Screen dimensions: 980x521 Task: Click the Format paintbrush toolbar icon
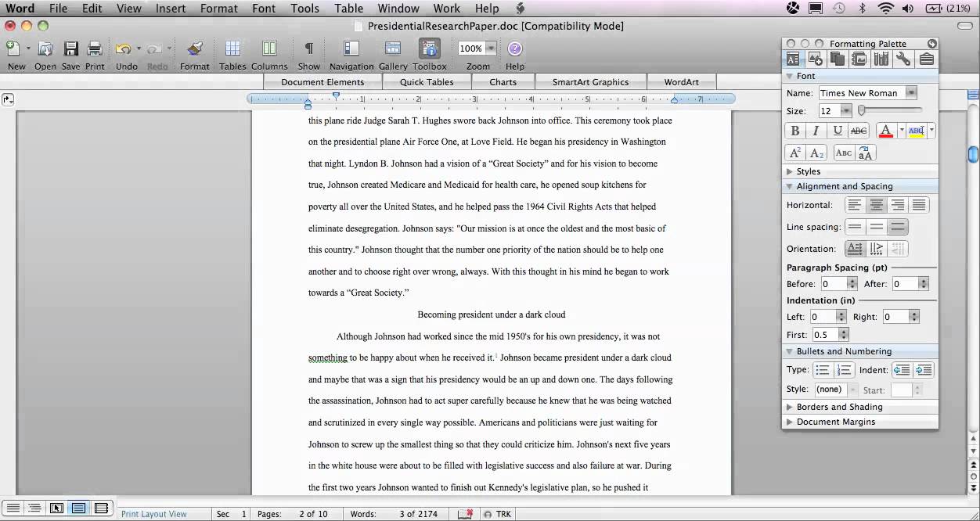click(x=195, y=49)
